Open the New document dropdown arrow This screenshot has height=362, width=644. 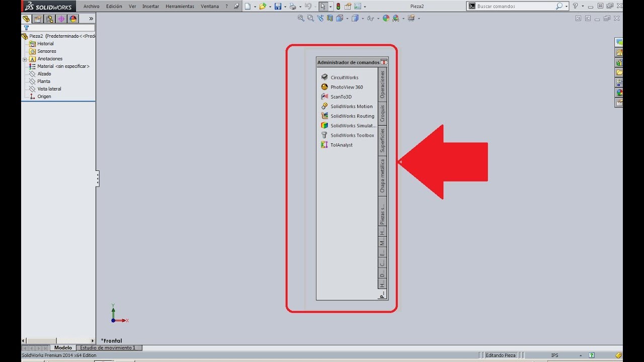click(255, 7)
